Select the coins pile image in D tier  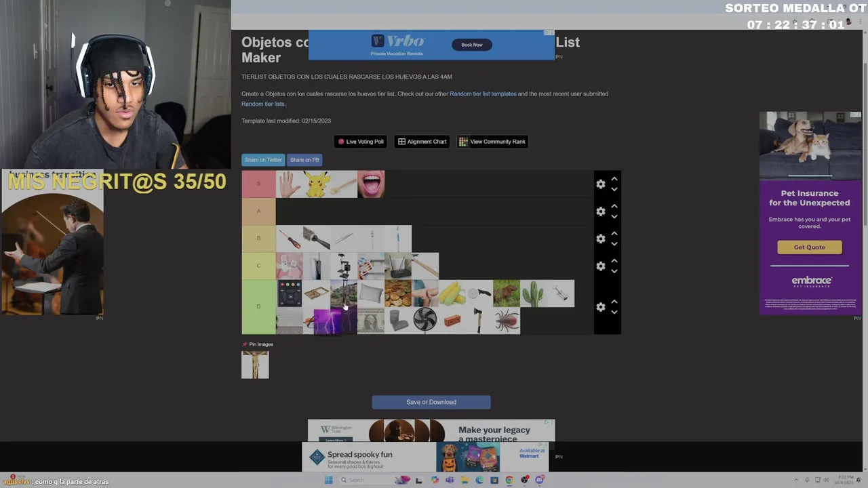(398, 293)
